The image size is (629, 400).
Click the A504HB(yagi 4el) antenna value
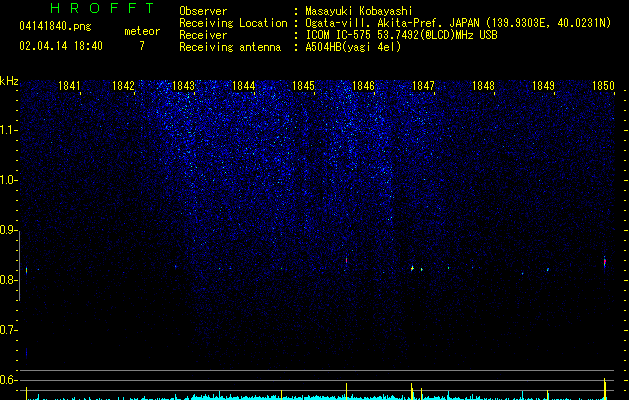353,47
